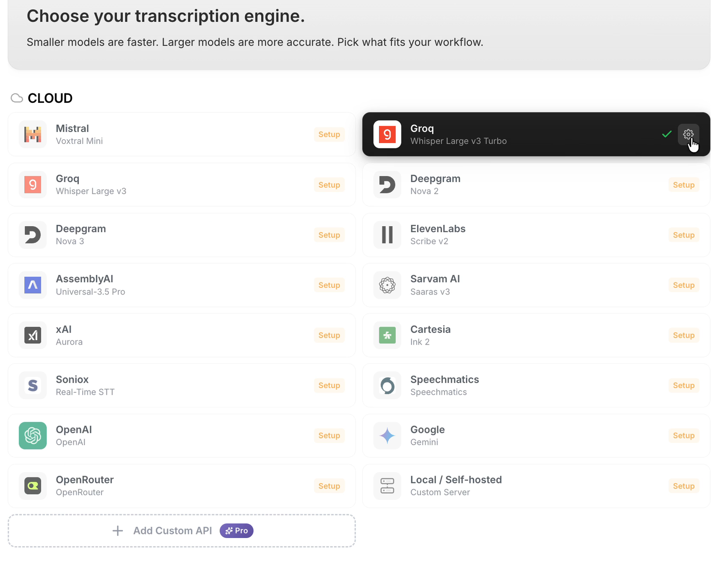Click the selected Groq Turbo red logo
Screen dimensions: 728x574
(x=387, y=134)
